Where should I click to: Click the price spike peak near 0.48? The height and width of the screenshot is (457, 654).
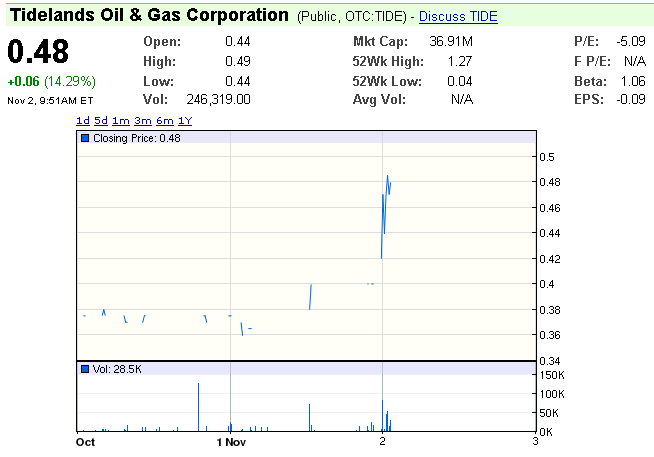387,176
